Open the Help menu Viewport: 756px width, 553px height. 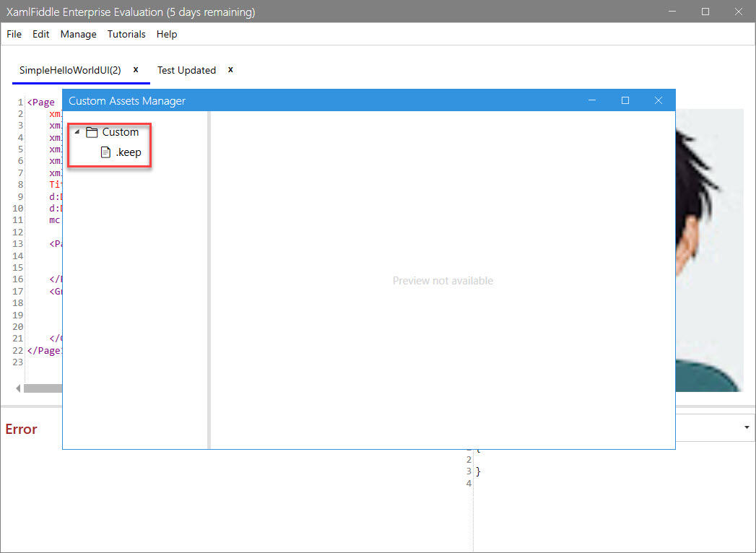coord(167,34)
